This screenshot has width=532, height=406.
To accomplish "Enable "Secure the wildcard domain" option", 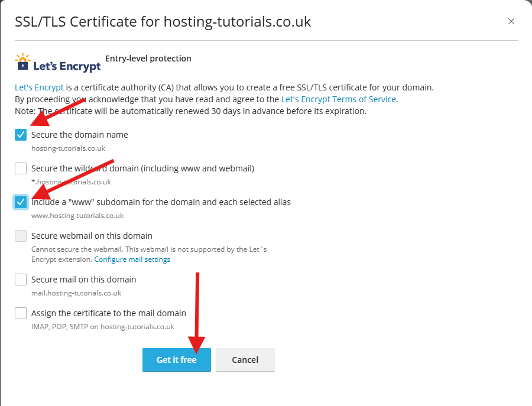I will (20, 168).
